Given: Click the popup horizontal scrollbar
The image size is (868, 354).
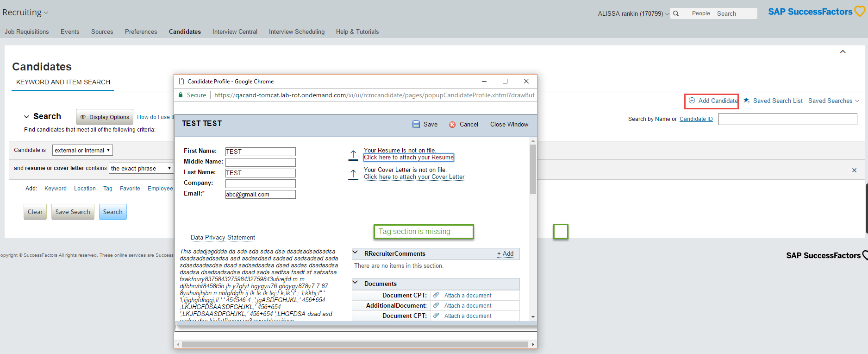Looking at the screenshot, I should [355, 344].
